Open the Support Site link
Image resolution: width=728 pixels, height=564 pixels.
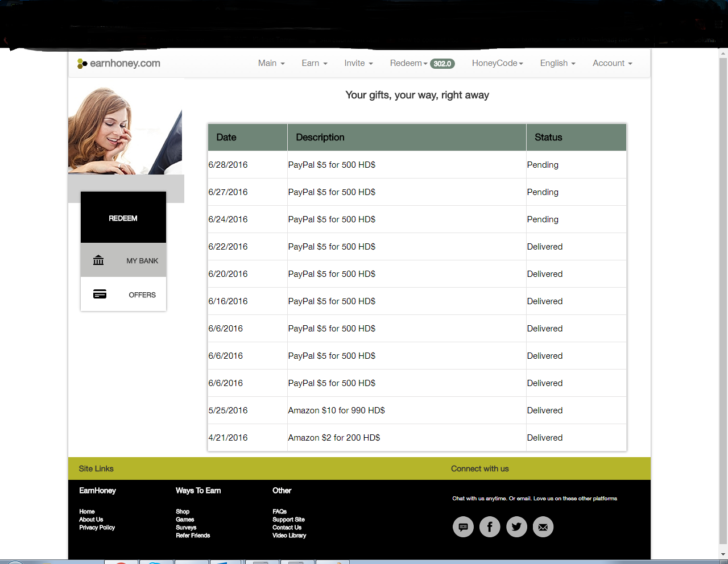pyautogui.click(x=288, y=520)
